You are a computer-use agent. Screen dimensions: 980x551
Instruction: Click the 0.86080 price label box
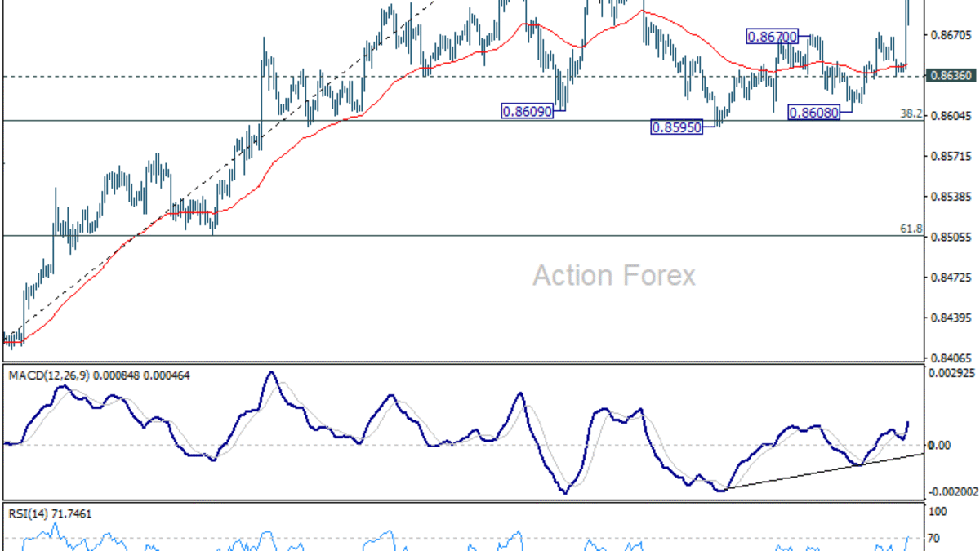813,112
